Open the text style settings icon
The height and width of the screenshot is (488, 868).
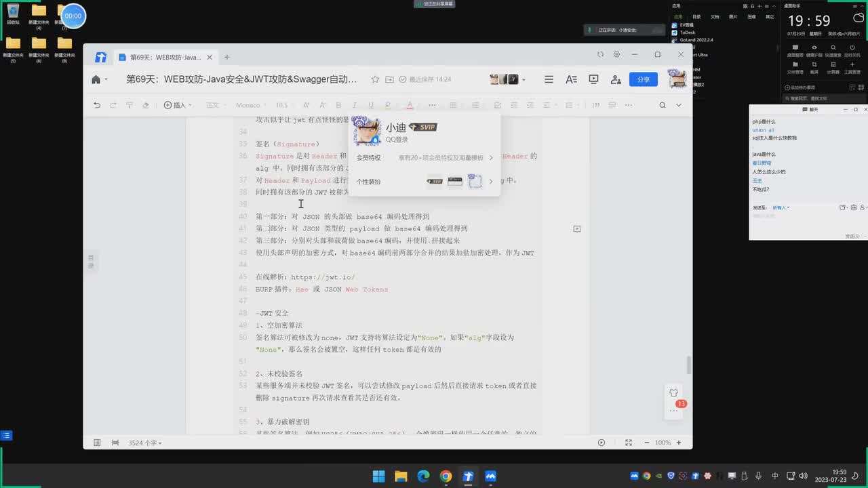[x=571, y=79]
